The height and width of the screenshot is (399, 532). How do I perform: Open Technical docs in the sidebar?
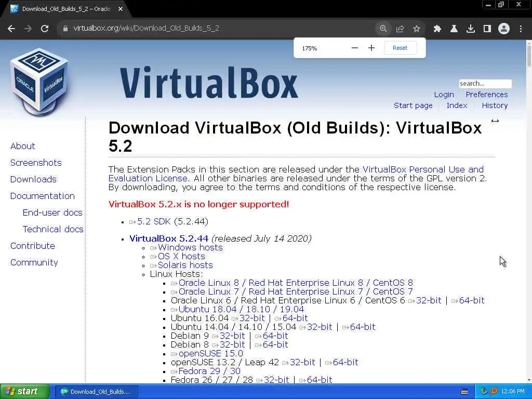53,229
